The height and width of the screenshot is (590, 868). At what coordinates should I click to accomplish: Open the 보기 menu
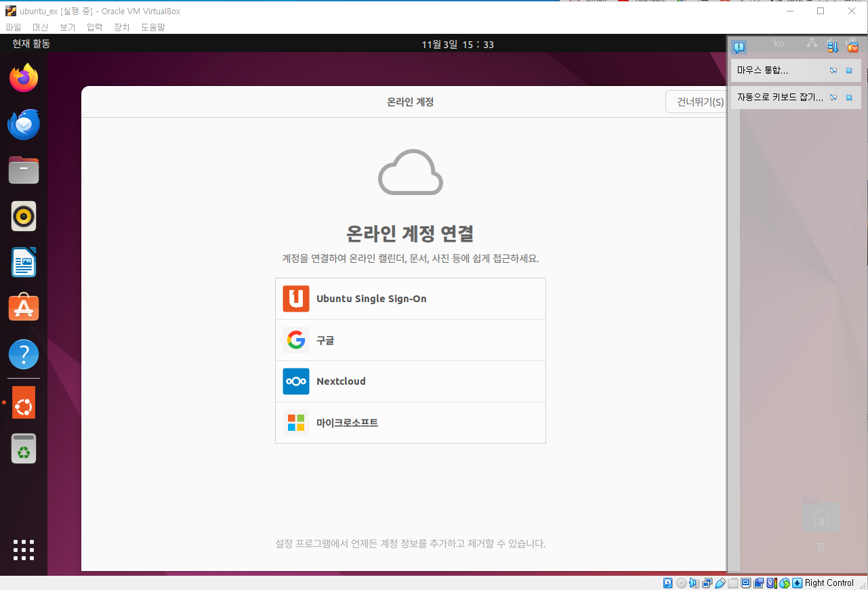[x=68, y=27]
